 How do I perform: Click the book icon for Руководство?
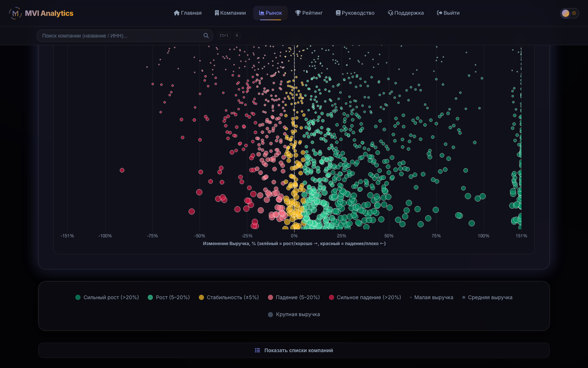tap(338, 13)
